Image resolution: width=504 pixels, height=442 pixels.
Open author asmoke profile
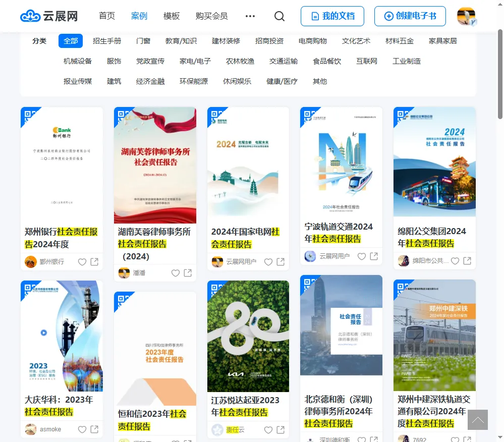tap(43, 429)
